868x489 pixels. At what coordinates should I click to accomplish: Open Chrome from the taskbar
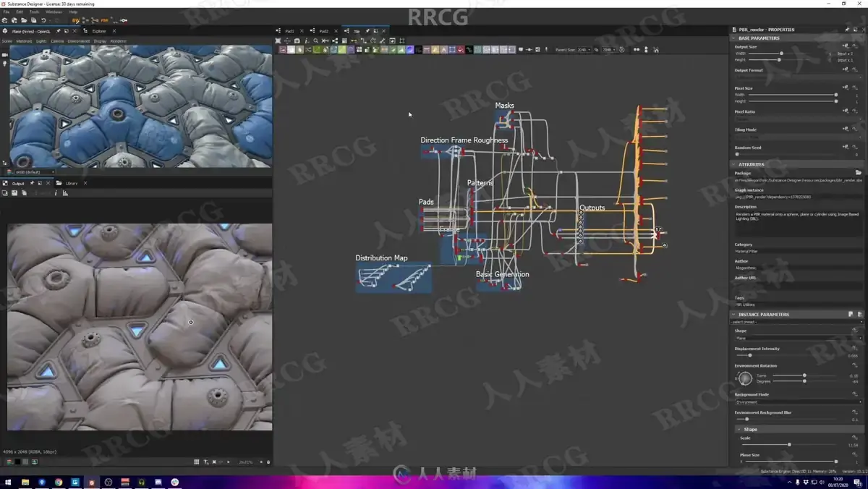point(58,482)
